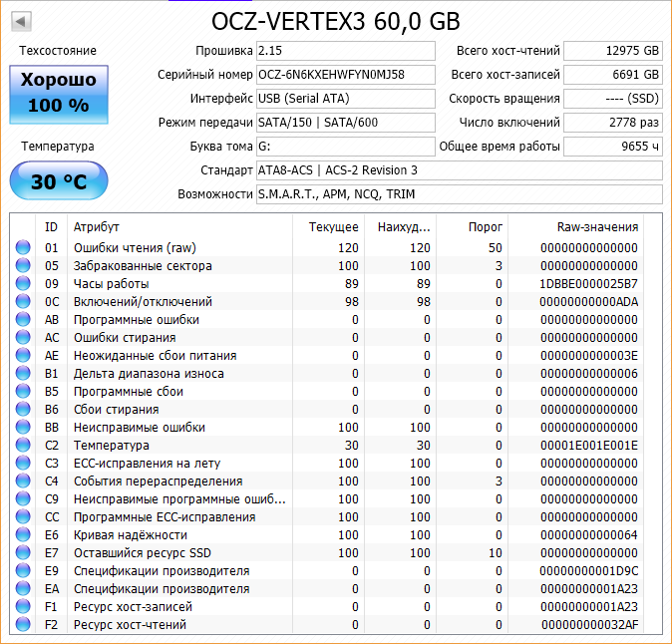The height and width of the screenshot is (644, 672).
Task: Click raw value 0000000001D9C
Action: [x=588, y=571]
